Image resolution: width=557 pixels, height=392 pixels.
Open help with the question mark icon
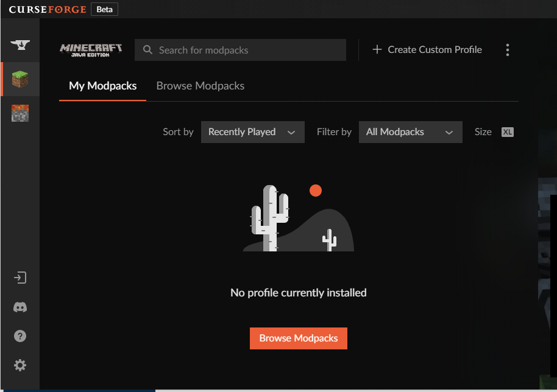click(x=20, y=335)
